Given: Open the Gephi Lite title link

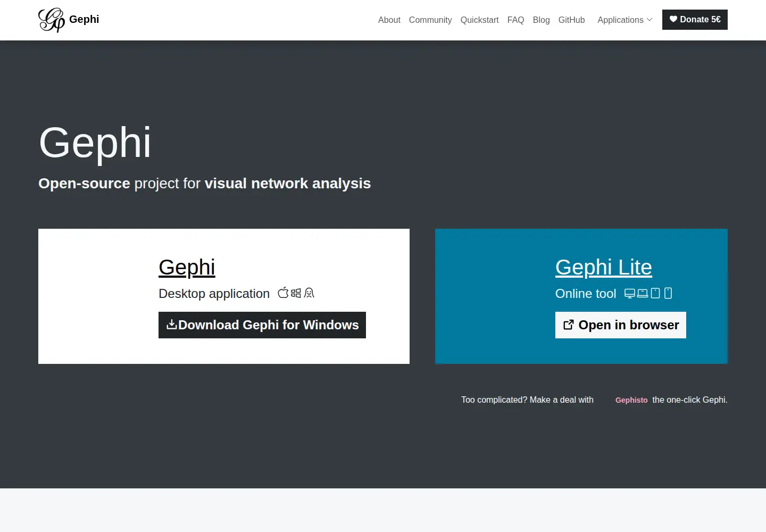Looking at the screenshot, I should click(x=604, y=267).
